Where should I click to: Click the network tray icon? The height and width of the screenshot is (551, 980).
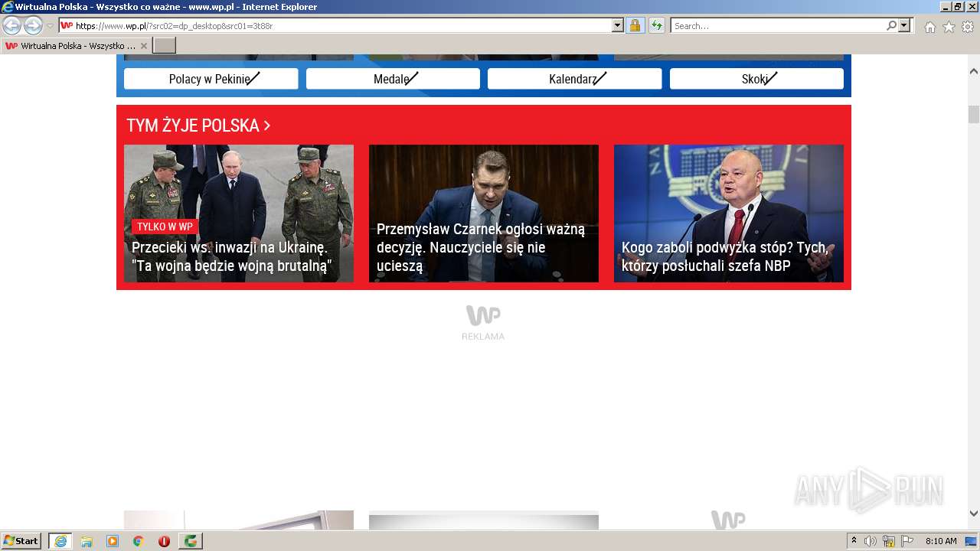click(x=889, y=541)
